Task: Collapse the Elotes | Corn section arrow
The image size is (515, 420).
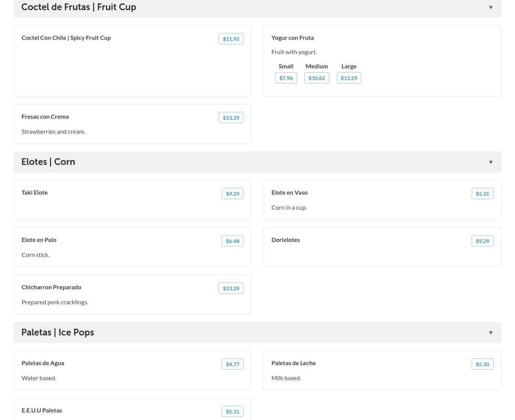Action: coord(491,162)
